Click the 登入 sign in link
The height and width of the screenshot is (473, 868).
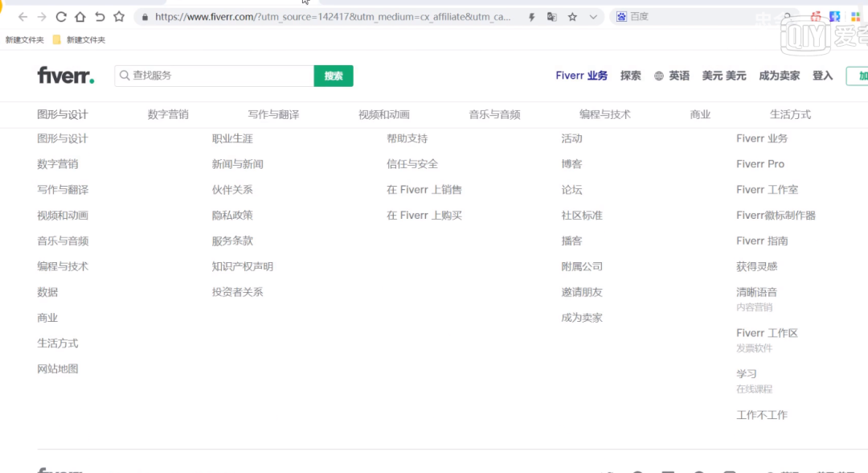822,76
